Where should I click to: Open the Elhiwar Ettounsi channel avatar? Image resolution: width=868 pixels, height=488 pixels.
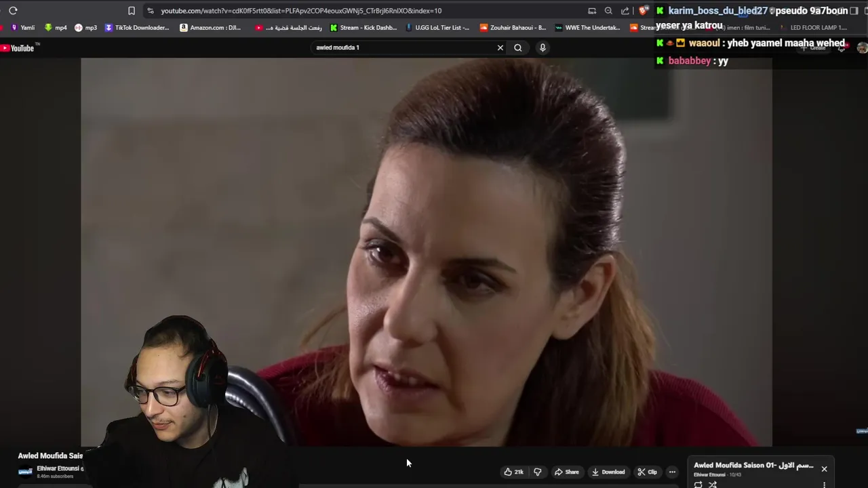click(x=25, y=472)
